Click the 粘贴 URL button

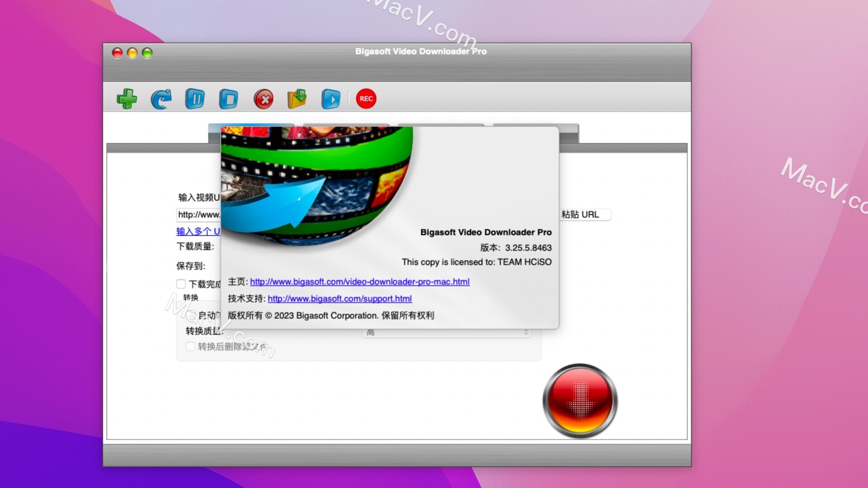tap(585, 215)
